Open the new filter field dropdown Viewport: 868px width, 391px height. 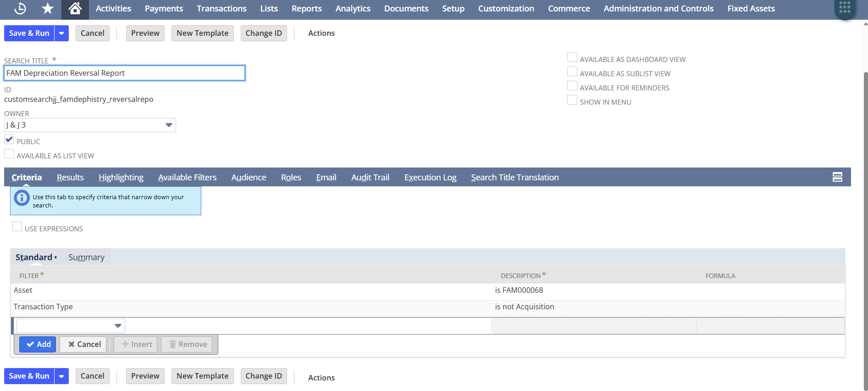click(x=118, y=326)
